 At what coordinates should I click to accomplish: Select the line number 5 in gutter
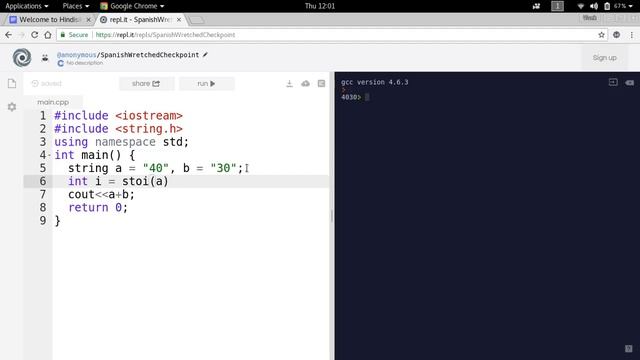click(x=43, y=168)
